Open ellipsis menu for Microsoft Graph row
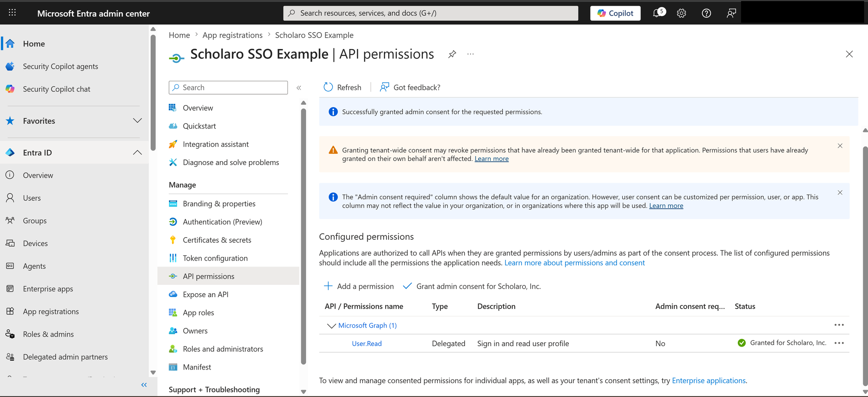Screen dimensions: 868x397 [x=839, y=325]
